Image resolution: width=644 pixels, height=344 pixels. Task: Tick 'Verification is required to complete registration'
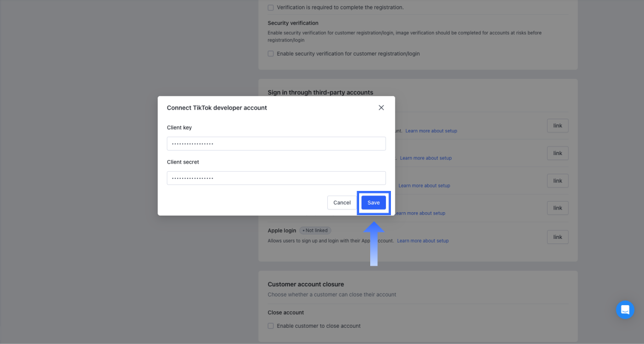[x=271, y=8]
